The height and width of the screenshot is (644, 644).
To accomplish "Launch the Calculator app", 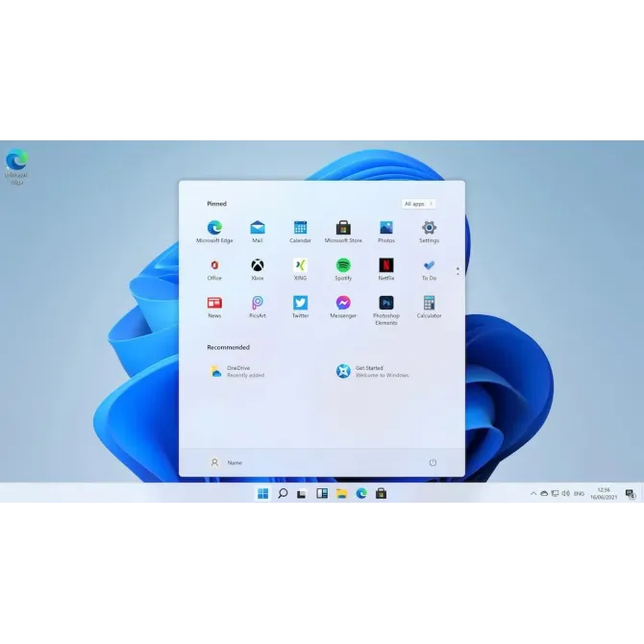I will pyautogui.click(x=430, y=308).
